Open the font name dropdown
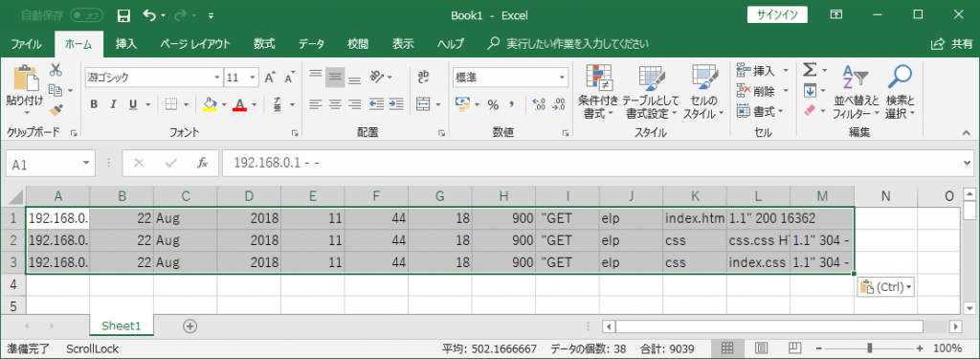This screenshot has width=980, height=359. click(x=217, y=78)
